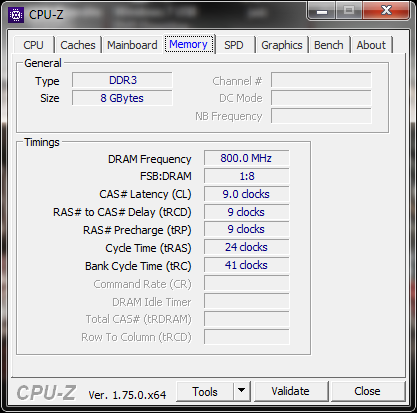
Task: Click the Validate button
Action: click(290, 391)
